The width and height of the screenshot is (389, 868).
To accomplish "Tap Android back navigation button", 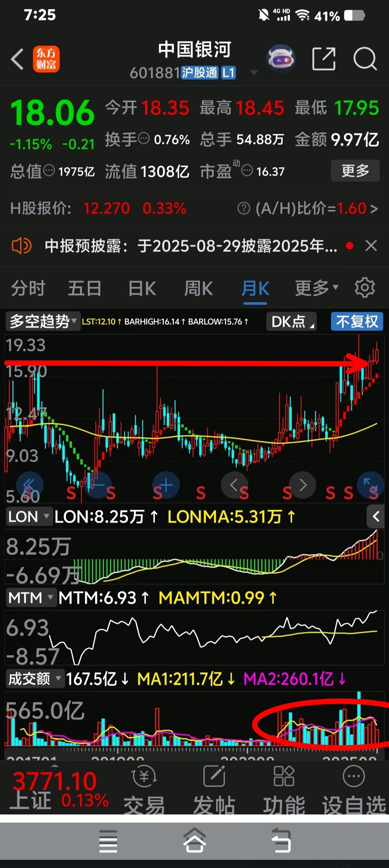I will pos(281,840).
